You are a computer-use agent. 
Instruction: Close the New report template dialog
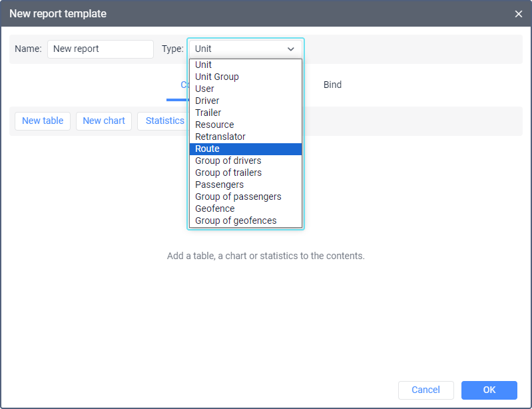click(x=519, y=14)
